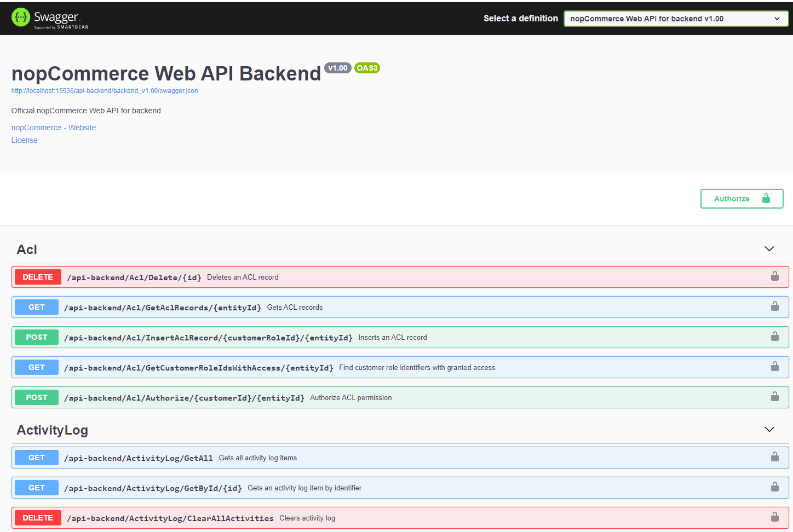
Task: Click the Swagger logo icon
Action: [x=21, y=18]
